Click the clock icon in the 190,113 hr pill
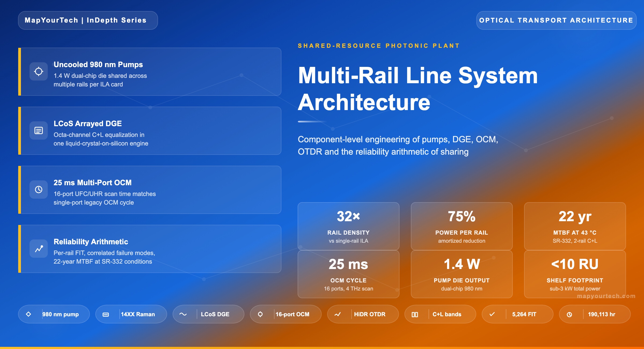644x349 pixels. [569, 314]
